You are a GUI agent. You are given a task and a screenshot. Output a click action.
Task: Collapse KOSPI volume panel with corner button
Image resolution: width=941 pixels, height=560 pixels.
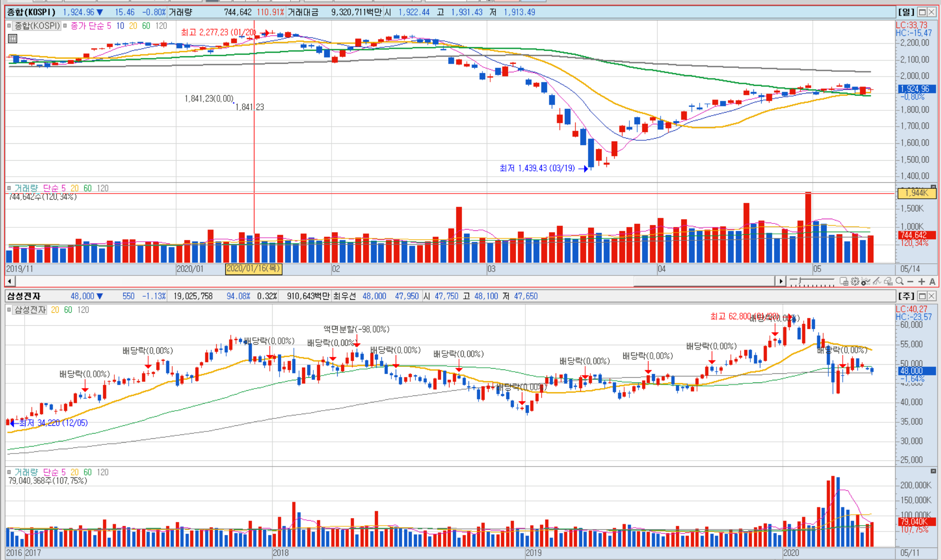pos(933,187)
